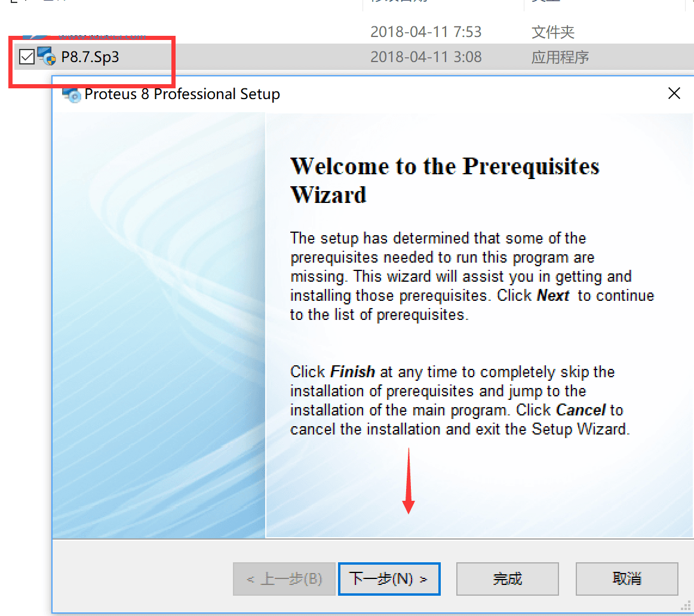Close the Proteus 8 Professional Setup dialog
The width and height of the screenshot is (694, 616).
[674, 93]
